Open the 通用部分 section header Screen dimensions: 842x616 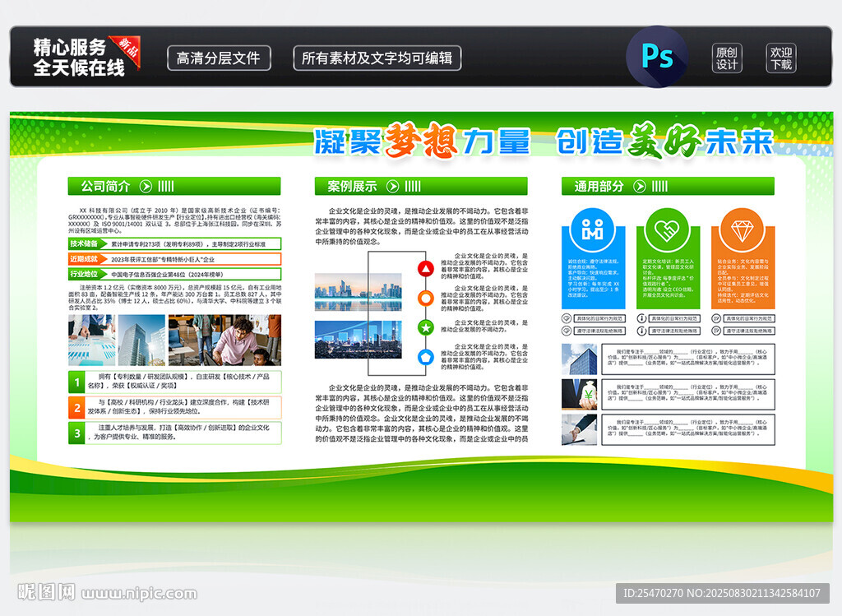pos(668,187)
